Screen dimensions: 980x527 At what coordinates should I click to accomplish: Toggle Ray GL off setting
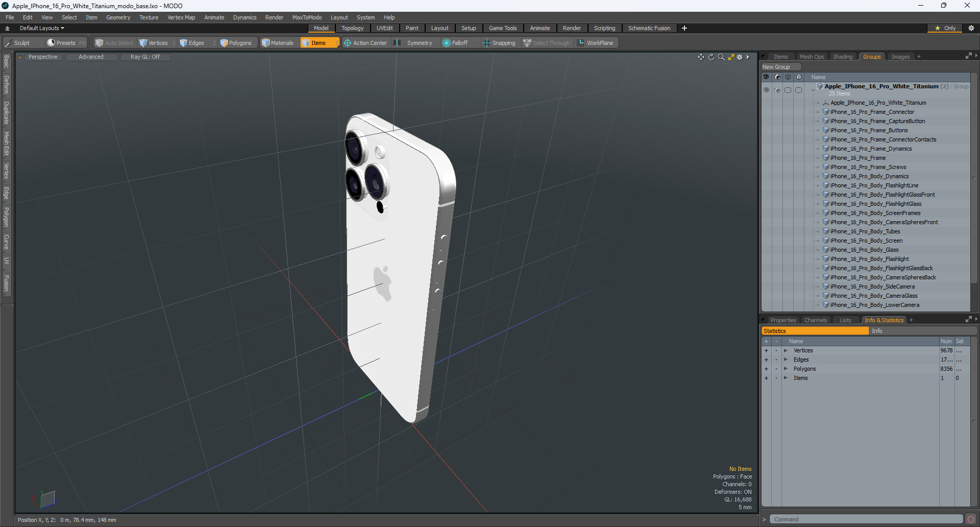pyautogui.click(x=145, y=57)
